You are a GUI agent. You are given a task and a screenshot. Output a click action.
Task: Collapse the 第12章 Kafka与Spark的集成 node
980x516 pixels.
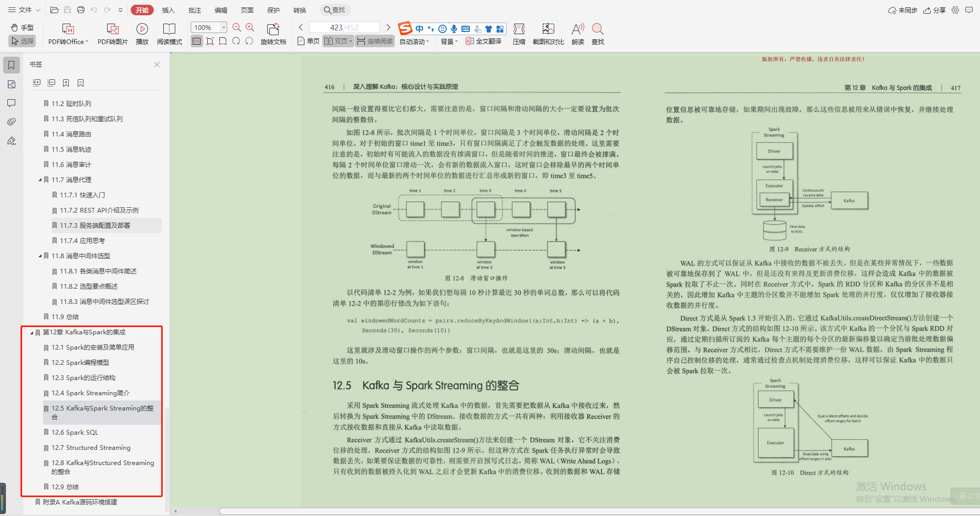[x=32, y=332]
